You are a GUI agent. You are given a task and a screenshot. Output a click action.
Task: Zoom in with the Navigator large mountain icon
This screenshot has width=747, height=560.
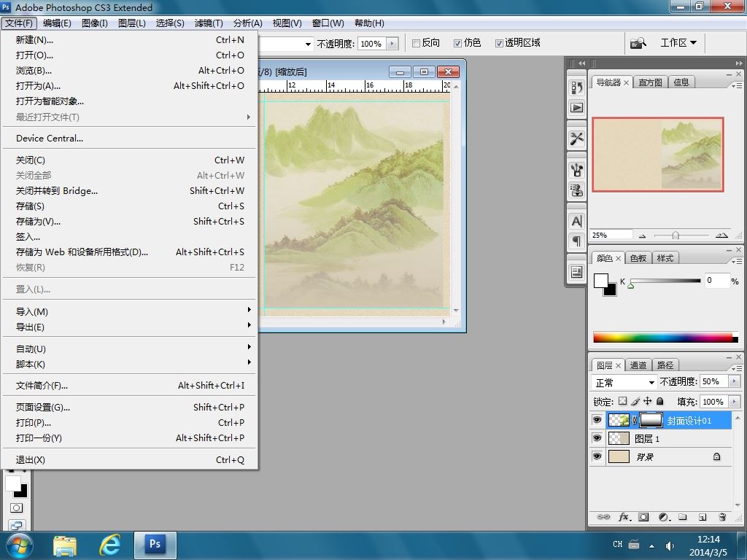(721, 236)
